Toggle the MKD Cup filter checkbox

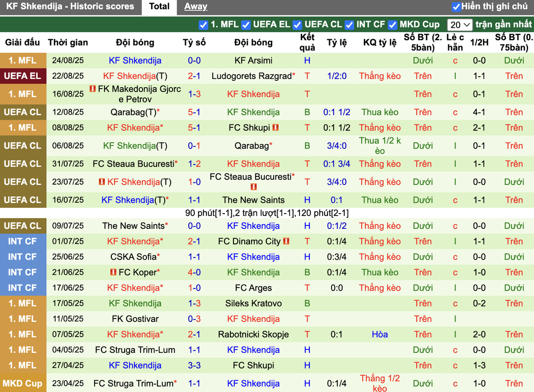(393, 25)
